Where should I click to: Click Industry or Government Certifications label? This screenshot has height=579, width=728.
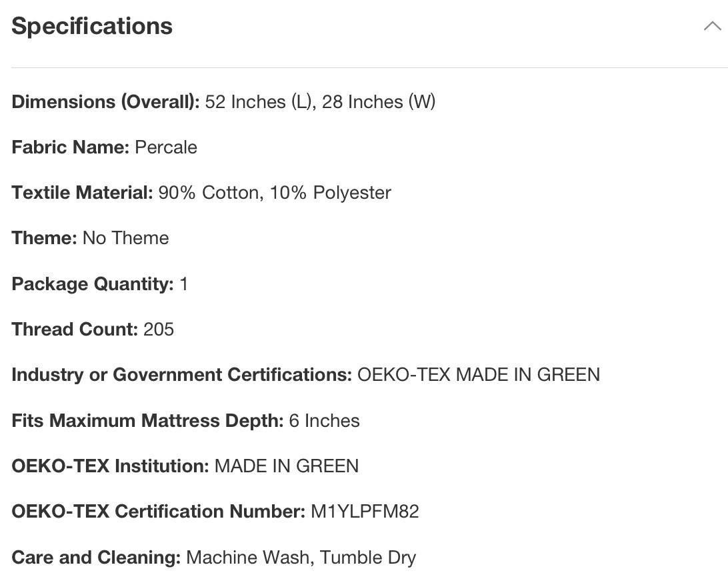(x=181, y=375)
